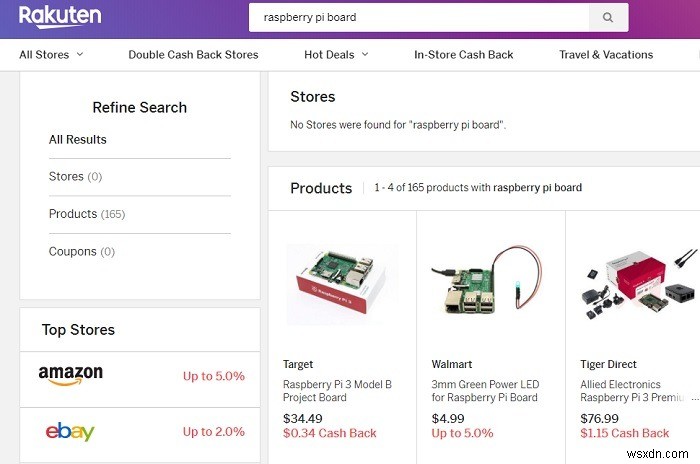Click the raspberry pi board search field
700x464 pixels.
pos(420,17)
